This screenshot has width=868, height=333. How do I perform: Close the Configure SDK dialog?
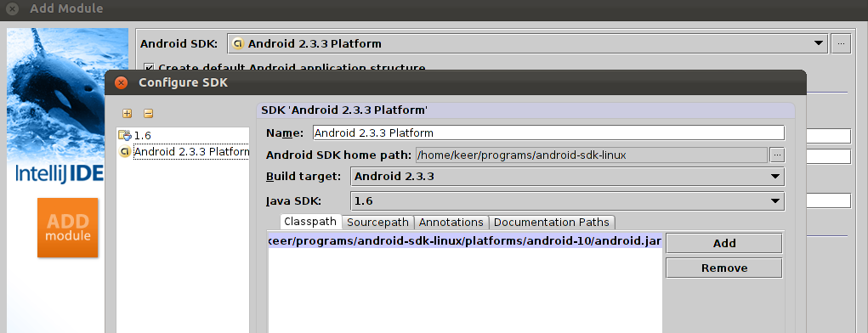[x=121, y=83]
